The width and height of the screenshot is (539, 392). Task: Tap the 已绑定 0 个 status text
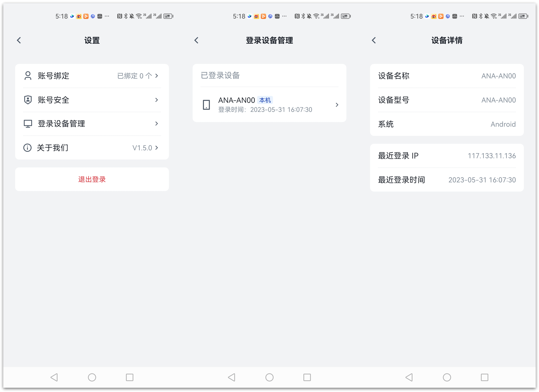coord(135,76)
